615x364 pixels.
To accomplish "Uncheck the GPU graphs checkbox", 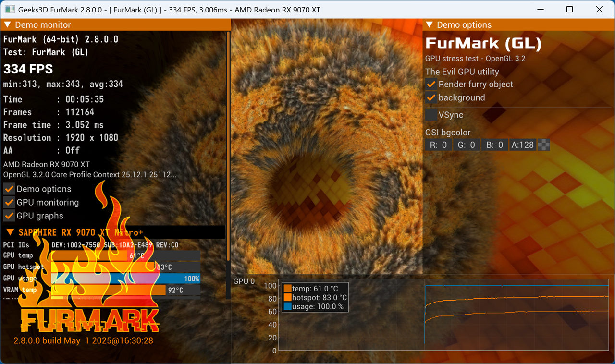I will (9, 216).
